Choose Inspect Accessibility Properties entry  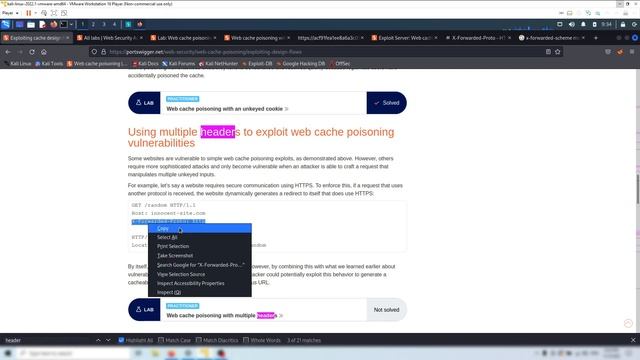(200, 283)
